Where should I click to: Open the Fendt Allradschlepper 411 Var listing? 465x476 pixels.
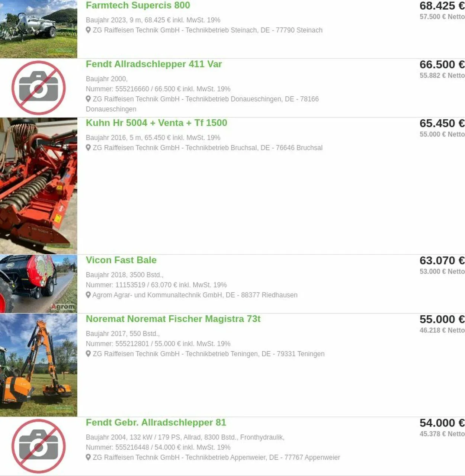click(x=154, y=64)
